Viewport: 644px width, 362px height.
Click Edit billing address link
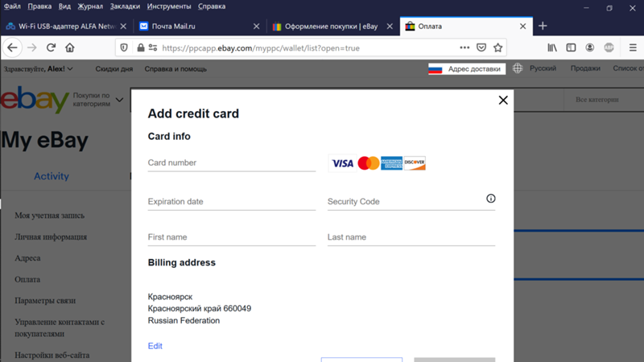coord(155,346)
